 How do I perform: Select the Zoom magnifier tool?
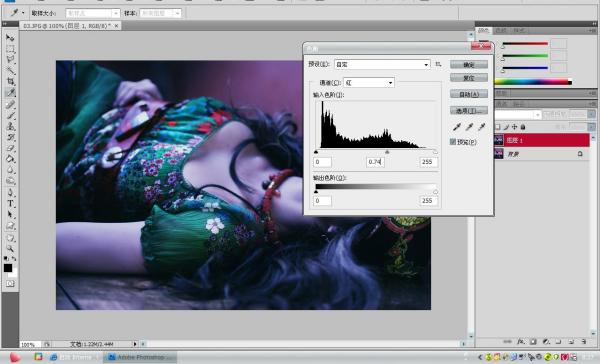pos(10,249)
